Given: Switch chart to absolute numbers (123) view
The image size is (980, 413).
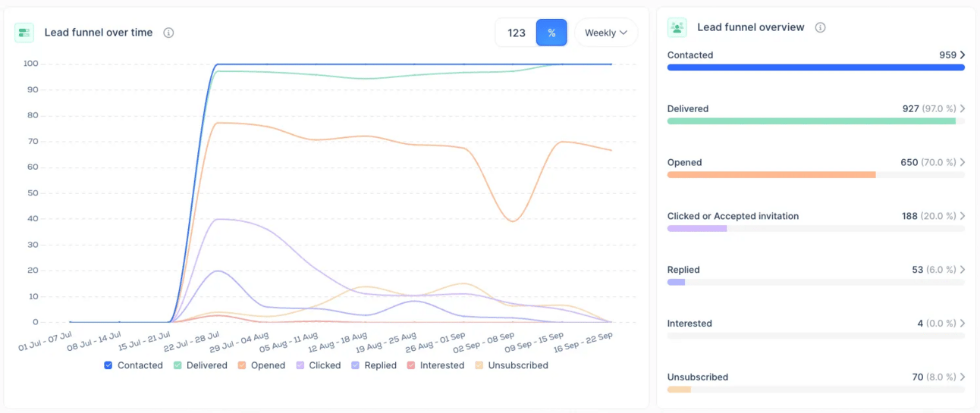Looking at the screenshot, I should tap(517, 33).
